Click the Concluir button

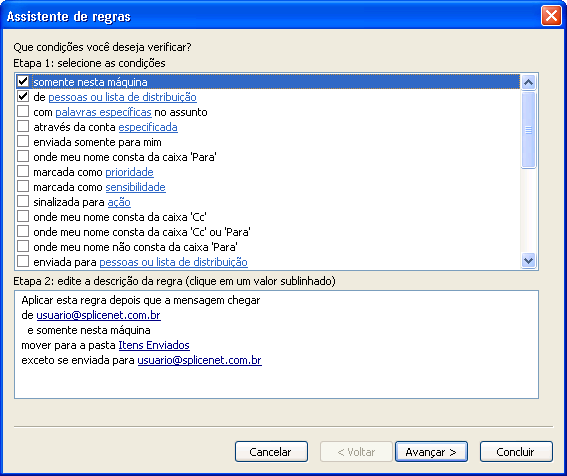[x=516, y=452]
